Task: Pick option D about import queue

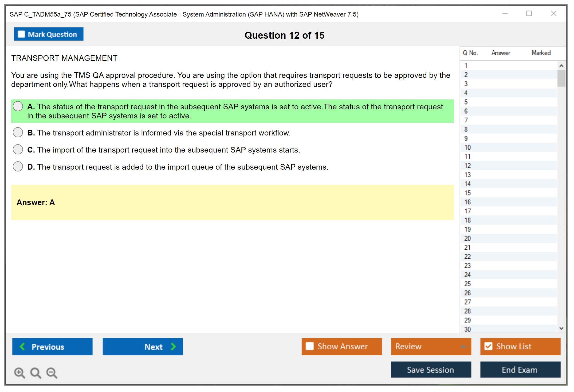Action: (18, 166)
